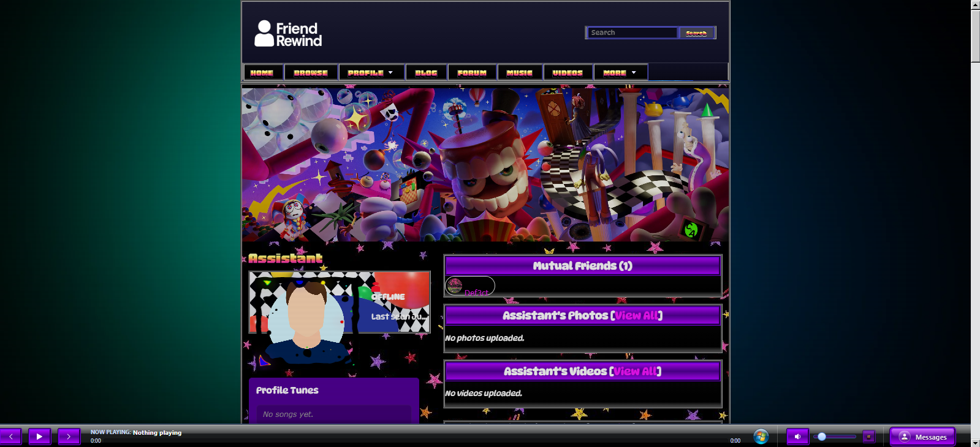Viewport: 980px width, 447px height.
Task: Click the vertical scrollbar thumb
Action: click(975, 36)
